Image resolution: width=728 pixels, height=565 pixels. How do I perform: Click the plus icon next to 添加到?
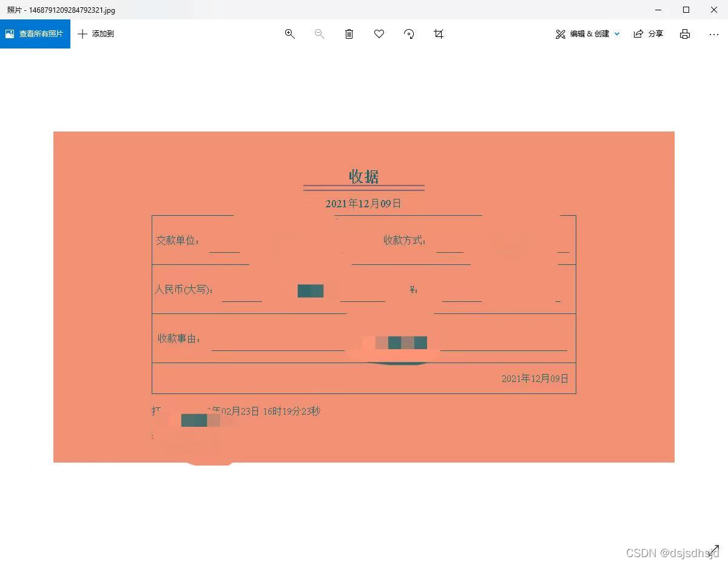point(83,34)
